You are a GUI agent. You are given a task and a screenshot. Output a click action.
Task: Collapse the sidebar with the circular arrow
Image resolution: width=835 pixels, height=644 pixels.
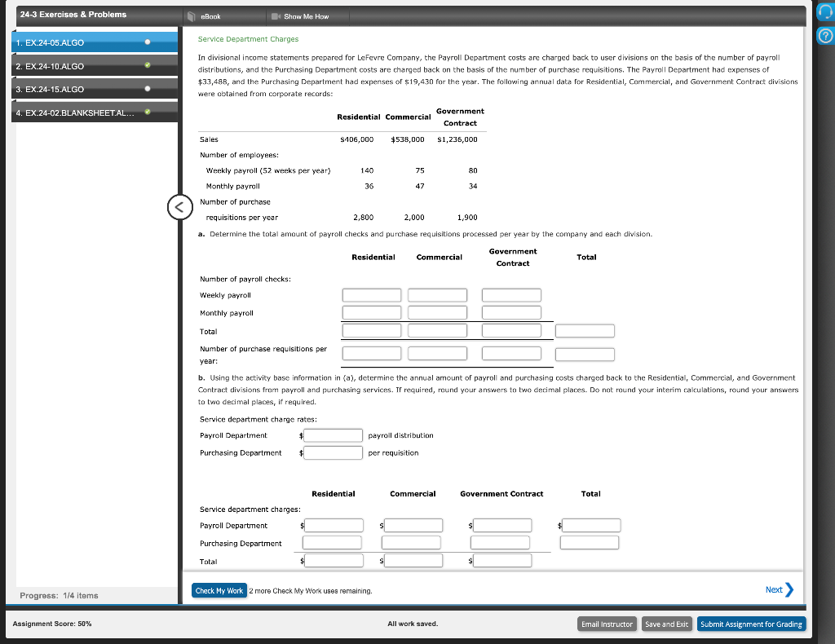click(x=180, y=207)
